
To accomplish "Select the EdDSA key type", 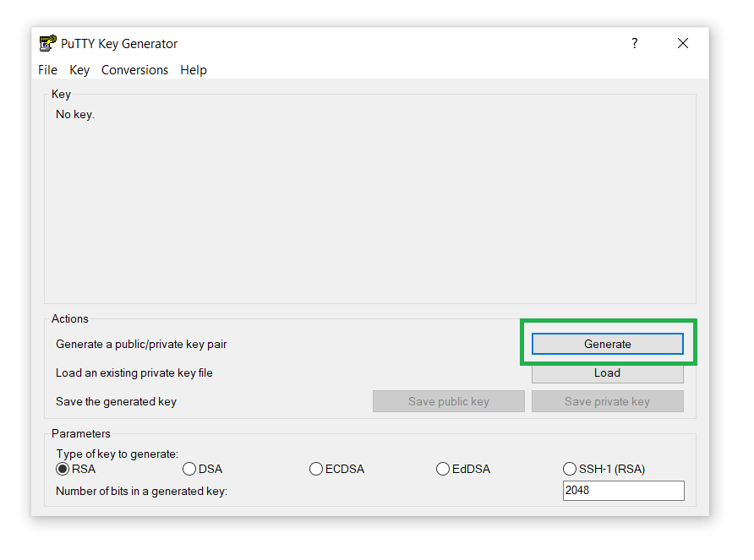I will point(463,469).
